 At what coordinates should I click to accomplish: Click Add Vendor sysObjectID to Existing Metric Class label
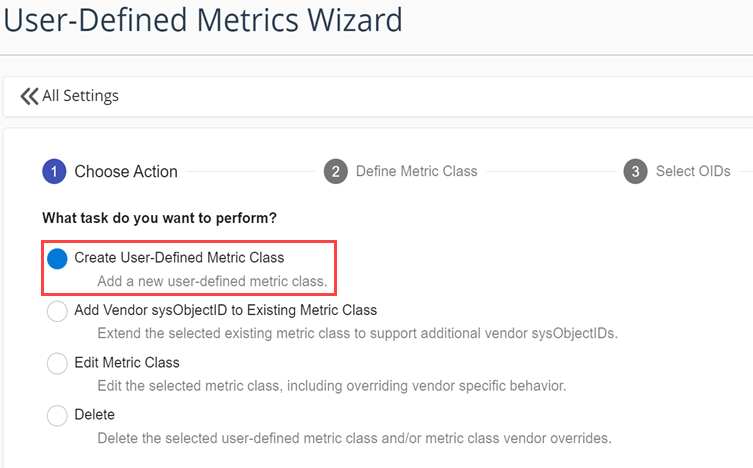(x=225, y=310)
